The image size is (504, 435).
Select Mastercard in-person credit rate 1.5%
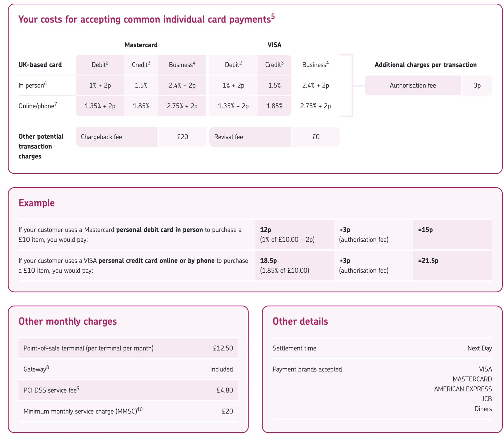141,85
